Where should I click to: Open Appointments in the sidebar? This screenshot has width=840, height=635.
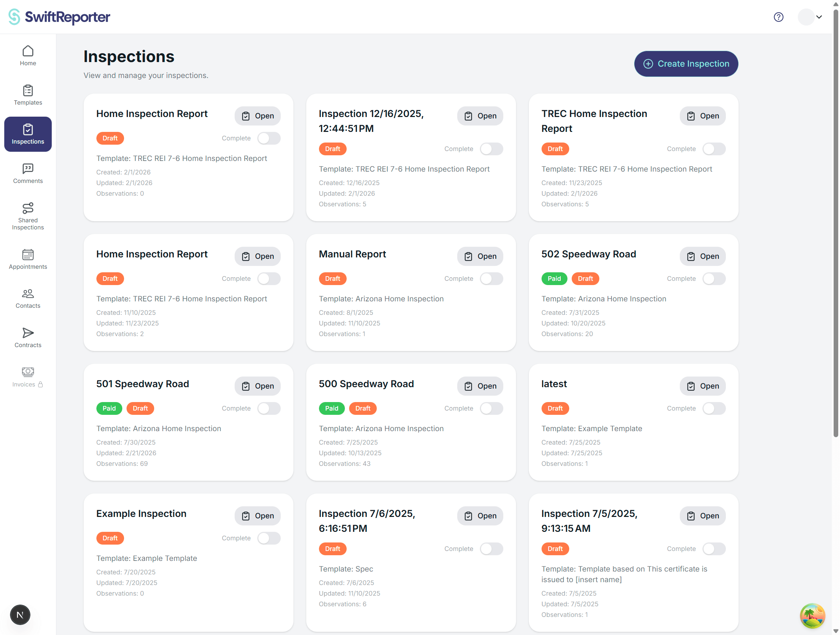[x=28, y=260]
